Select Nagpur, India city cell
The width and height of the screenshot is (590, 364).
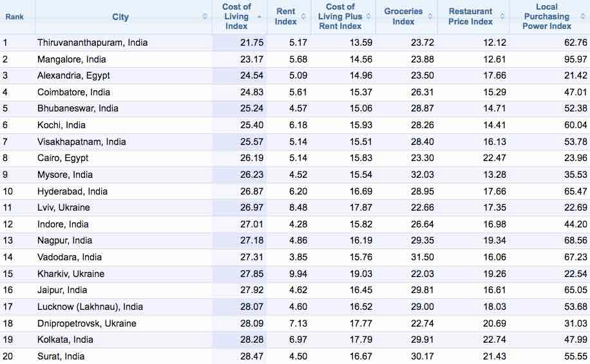pos(64,240)
